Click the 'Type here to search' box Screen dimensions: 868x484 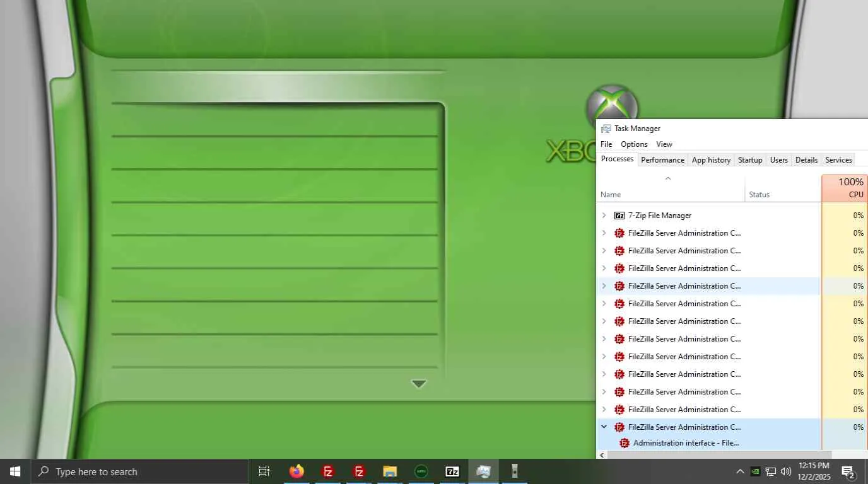point(139,471)
